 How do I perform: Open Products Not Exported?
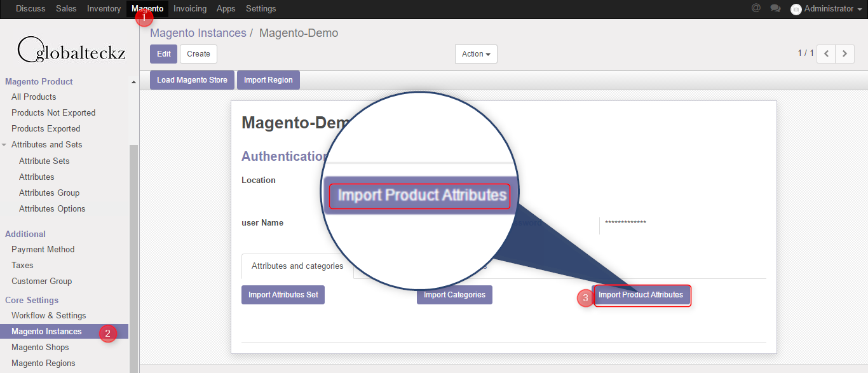(x=53, y=113)
